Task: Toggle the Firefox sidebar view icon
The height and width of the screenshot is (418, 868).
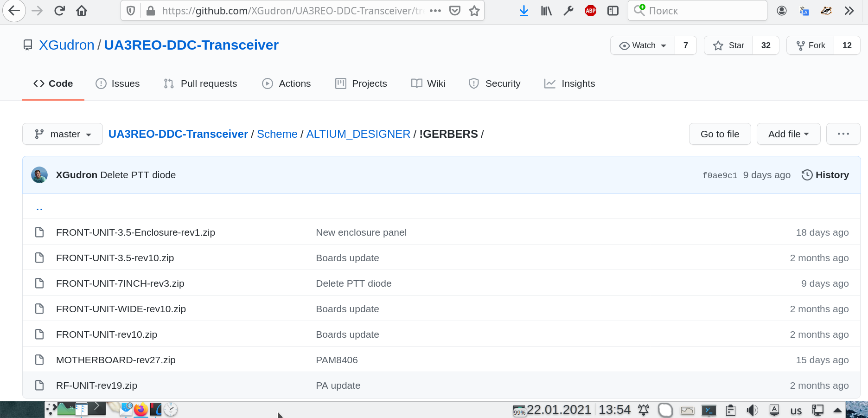Action: 613,11
